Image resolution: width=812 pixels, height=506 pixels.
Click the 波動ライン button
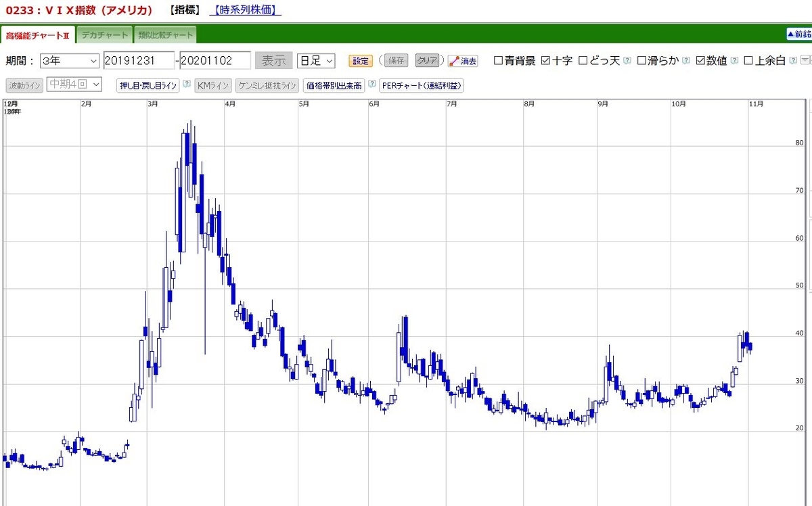pyautogui.click(x=25, y=85)
